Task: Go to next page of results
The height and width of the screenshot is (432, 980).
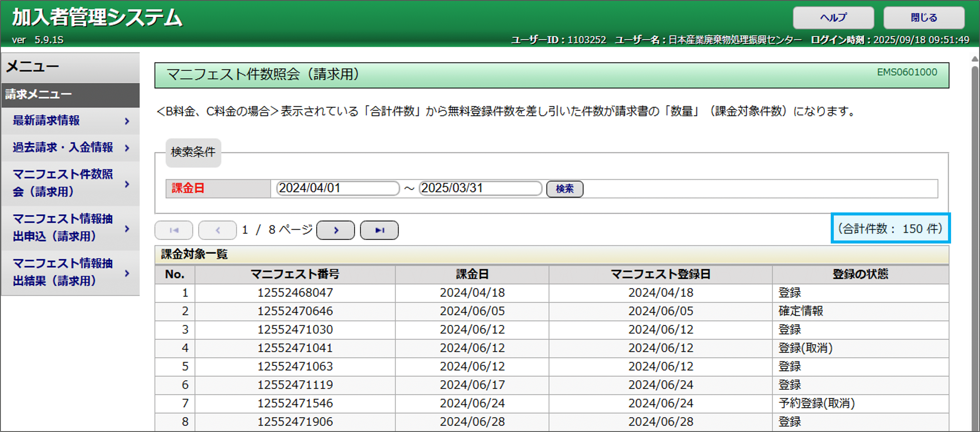Action: [335, 230]
